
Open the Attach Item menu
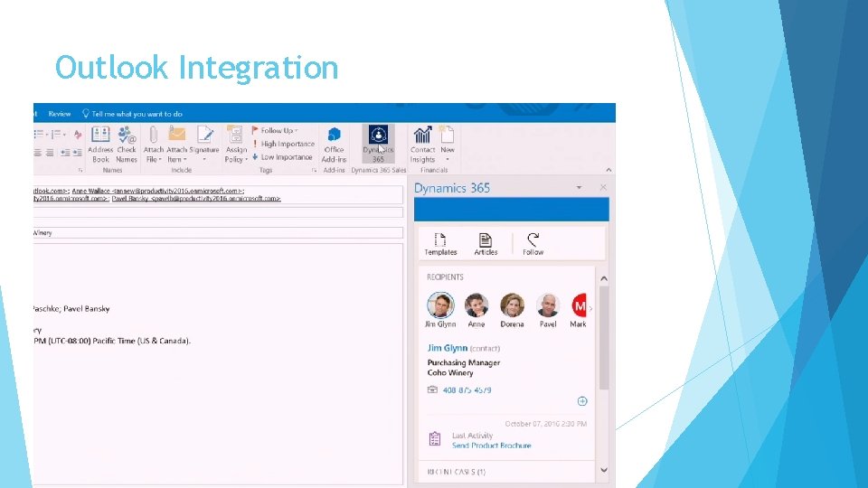(x=176, y=145)
